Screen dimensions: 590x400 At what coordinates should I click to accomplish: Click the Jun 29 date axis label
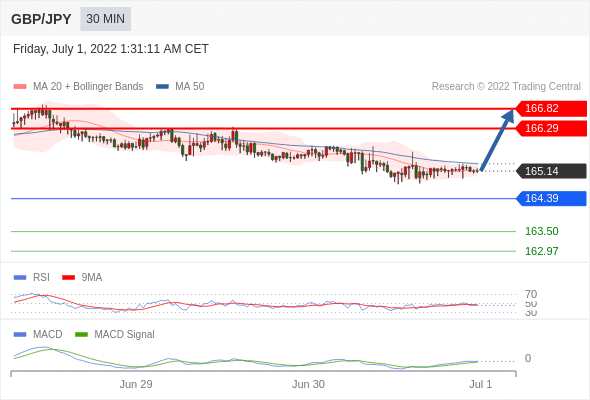point(136,384)
